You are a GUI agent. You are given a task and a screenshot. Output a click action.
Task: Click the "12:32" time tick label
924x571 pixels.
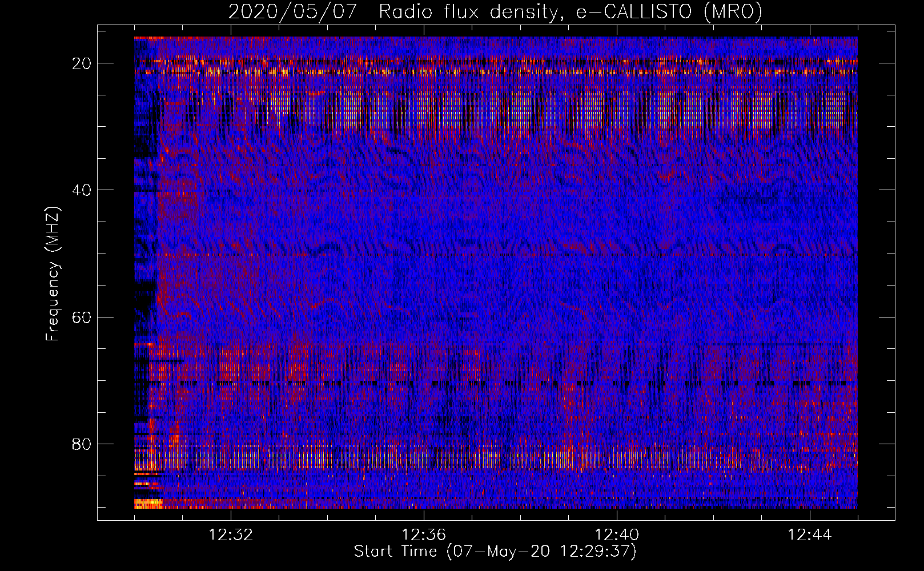tap(231, 534)
